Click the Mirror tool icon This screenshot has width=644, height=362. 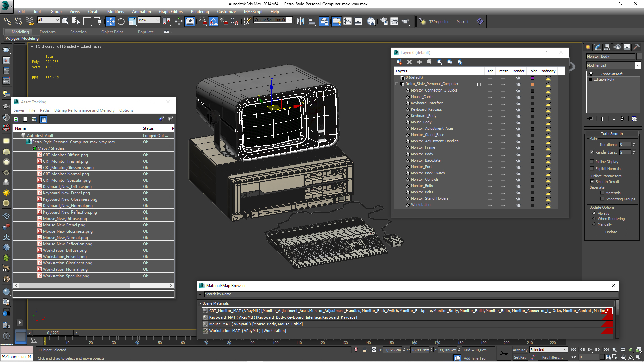[300, 21]
